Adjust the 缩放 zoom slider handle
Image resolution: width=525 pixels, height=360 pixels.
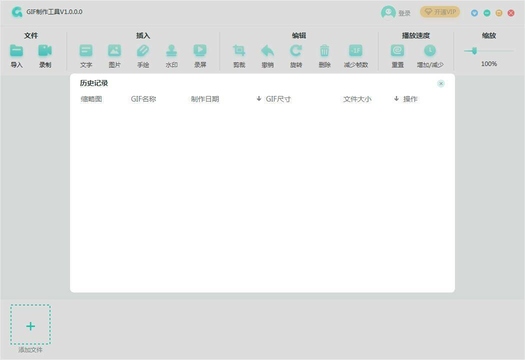pos(474,51)
